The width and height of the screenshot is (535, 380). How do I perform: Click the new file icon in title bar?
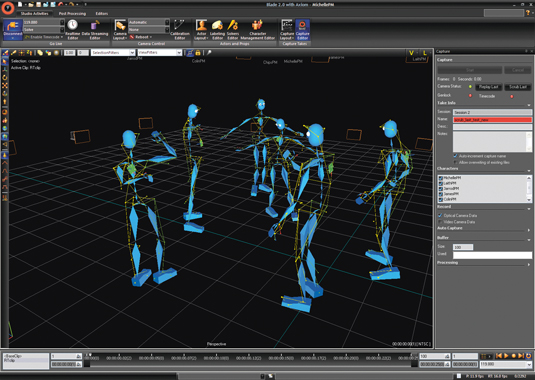pos(20,4)
